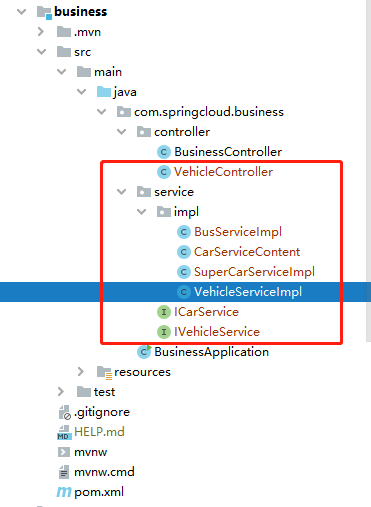Open mvnw.cmd file
Image resolution: width=371 pixels, height=507 pixels.
[104, 472]
